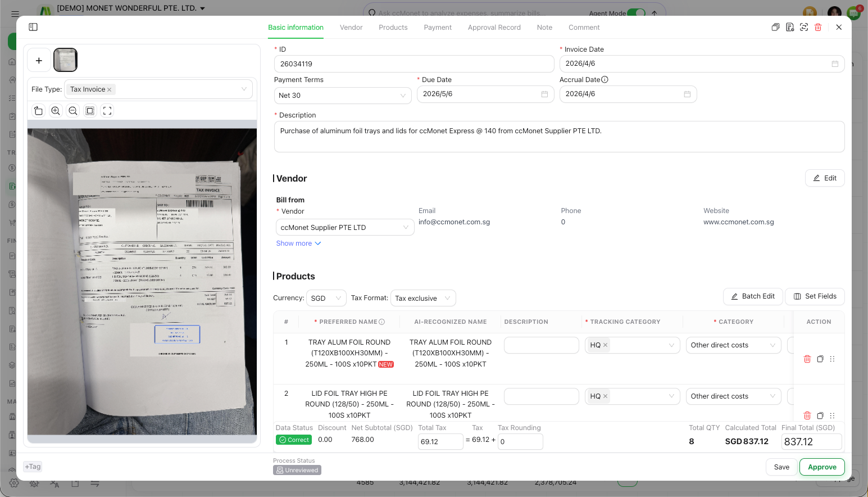Expand vendor details with Show more
The width and height of the screenshot is (868, 497).
tap(299, 243)
